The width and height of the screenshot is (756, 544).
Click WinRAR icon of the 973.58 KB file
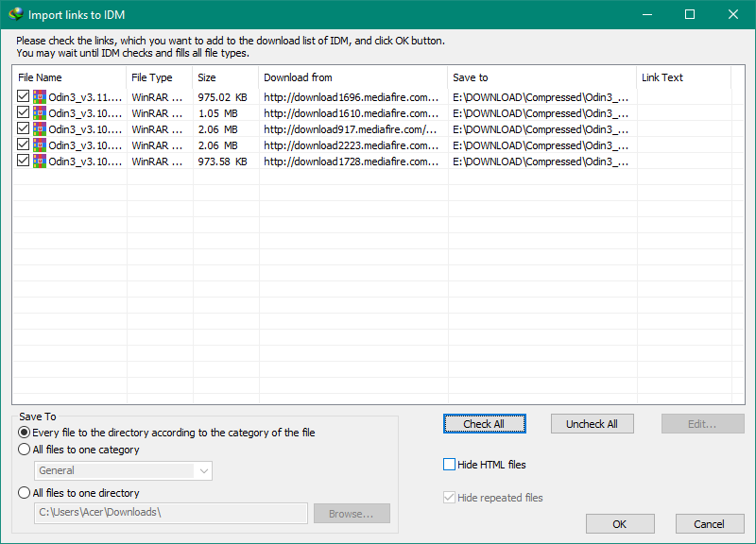[x=40, y=161]
